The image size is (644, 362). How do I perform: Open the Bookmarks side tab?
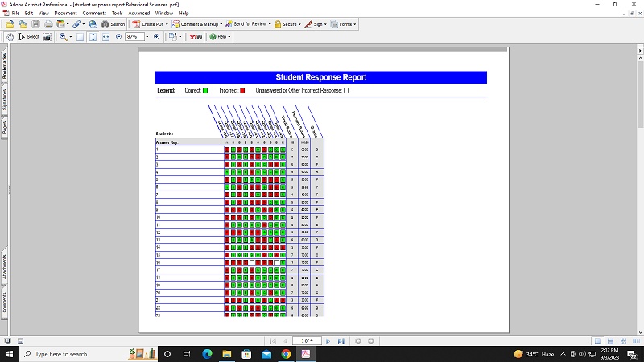[5, 66]
